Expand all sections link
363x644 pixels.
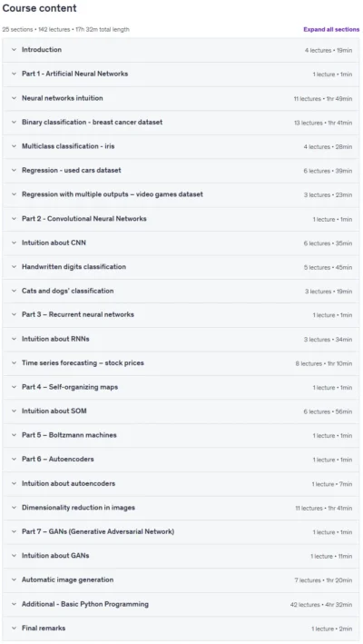point(331,30)
